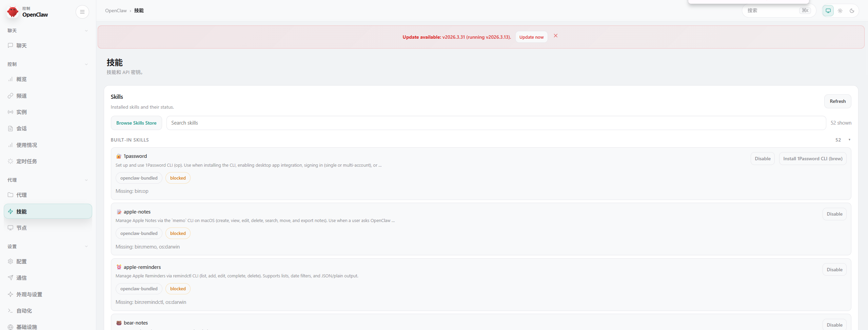Focus the Search skills input field
This screenshot has height=330, width=868.
(x=496, y=123)
